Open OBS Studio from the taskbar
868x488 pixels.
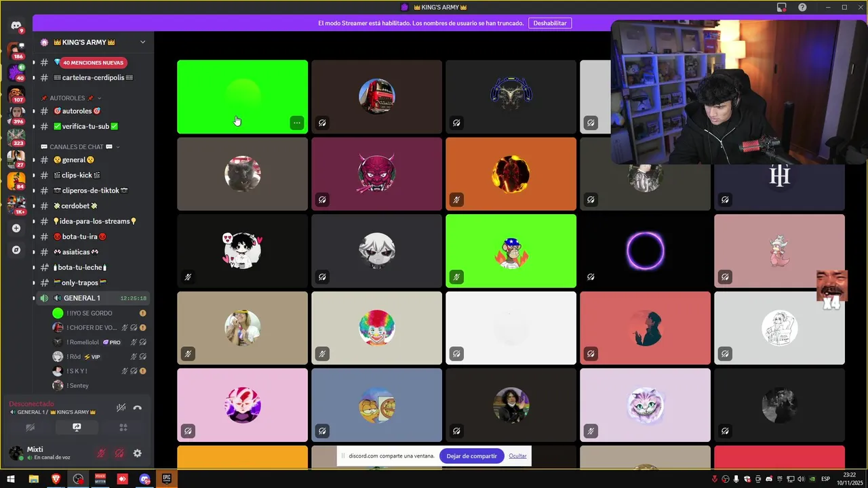79,479
